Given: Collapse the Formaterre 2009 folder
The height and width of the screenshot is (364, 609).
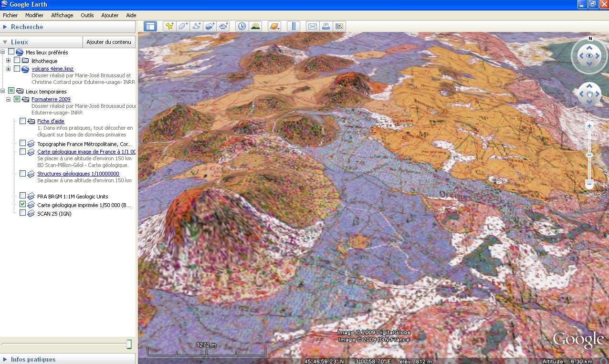Looking at the screenshot, I should pyautogui.click(x=8, y=99).
